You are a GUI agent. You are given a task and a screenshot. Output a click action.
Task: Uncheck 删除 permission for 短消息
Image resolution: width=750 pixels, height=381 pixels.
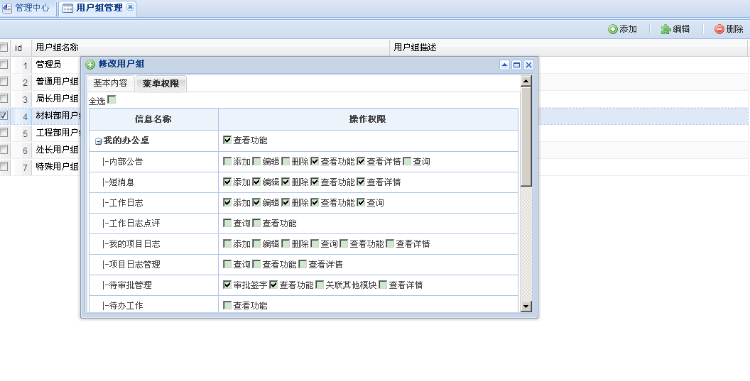[286, 182]
